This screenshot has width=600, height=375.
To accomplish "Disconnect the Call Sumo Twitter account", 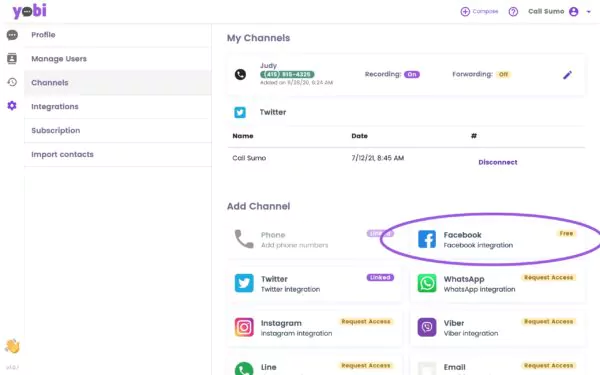I will [497, 162].
